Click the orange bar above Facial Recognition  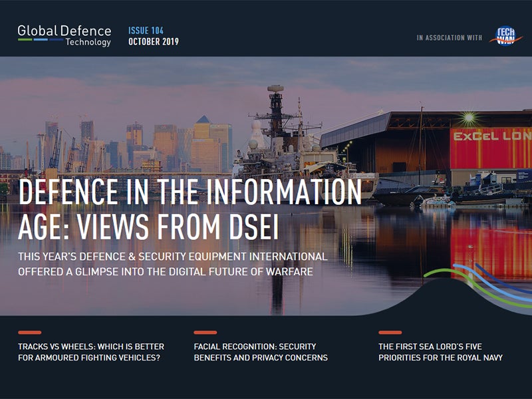point(205,332)
